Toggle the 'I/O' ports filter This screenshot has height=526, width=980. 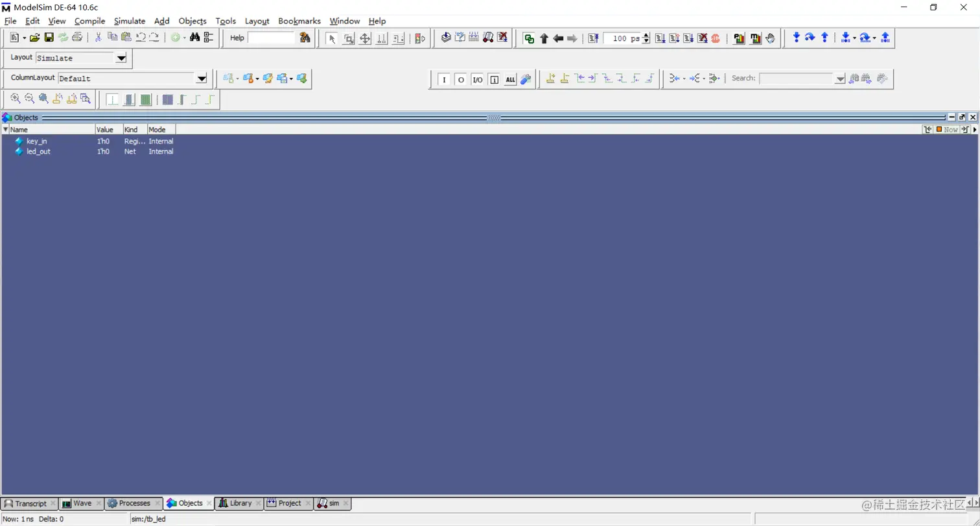pos(478,80)
